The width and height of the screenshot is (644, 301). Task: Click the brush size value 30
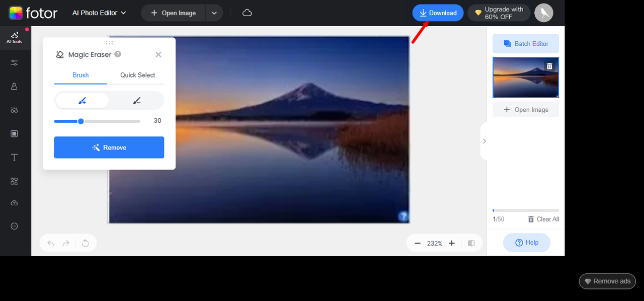[157, 121]
